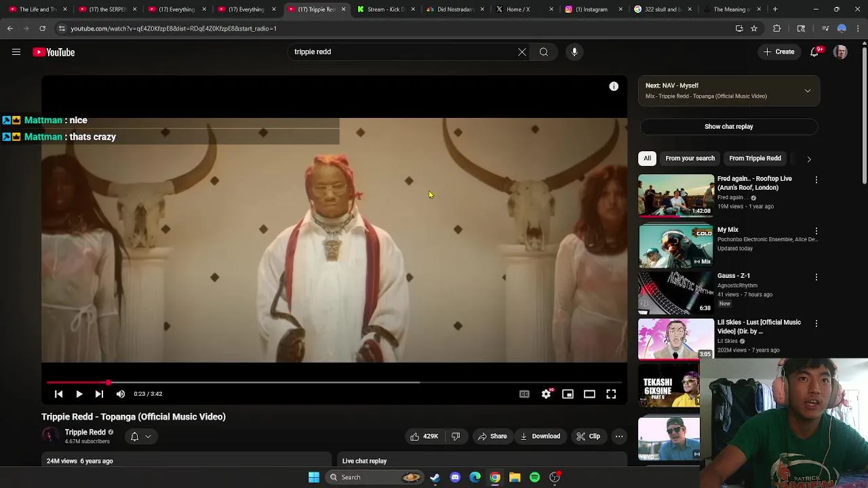This screenshot has width=868, height=488.
Task: Open File Explorer from taskbar
Action: coord(515,477)
